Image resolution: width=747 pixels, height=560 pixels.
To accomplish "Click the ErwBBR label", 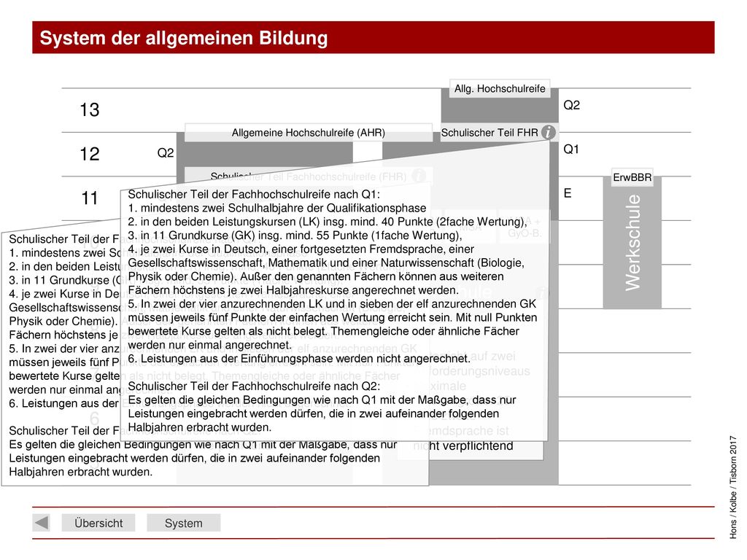I will (x=632, y=177).
